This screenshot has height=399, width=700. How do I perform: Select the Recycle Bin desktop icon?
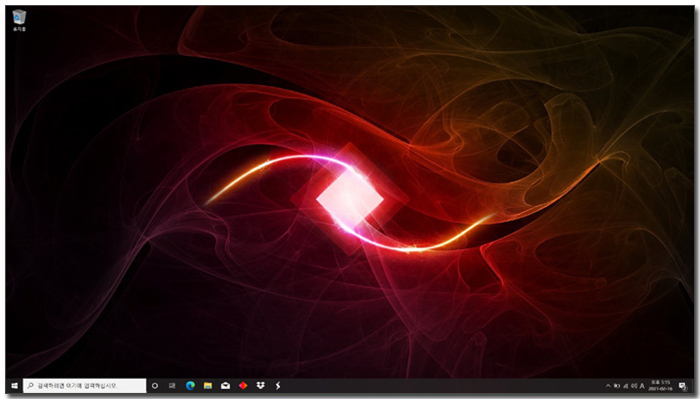tap(19, 20)
